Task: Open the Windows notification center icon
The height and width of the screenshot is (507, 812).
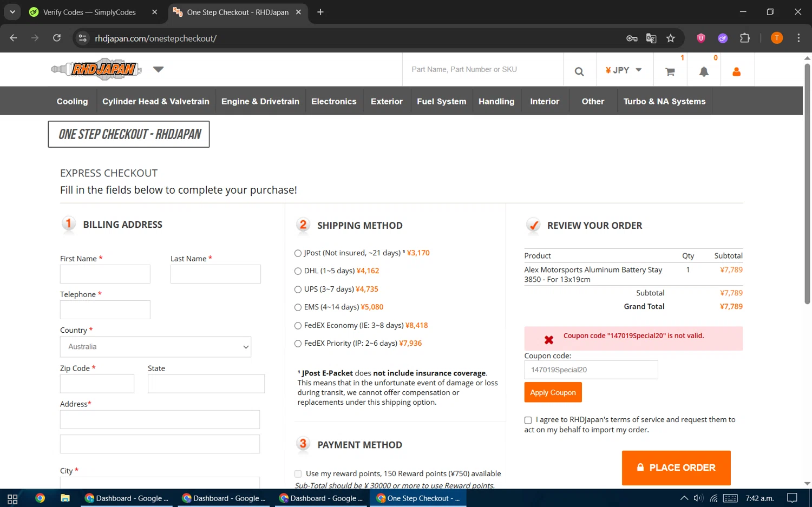Action: click(x=792, y=498)
